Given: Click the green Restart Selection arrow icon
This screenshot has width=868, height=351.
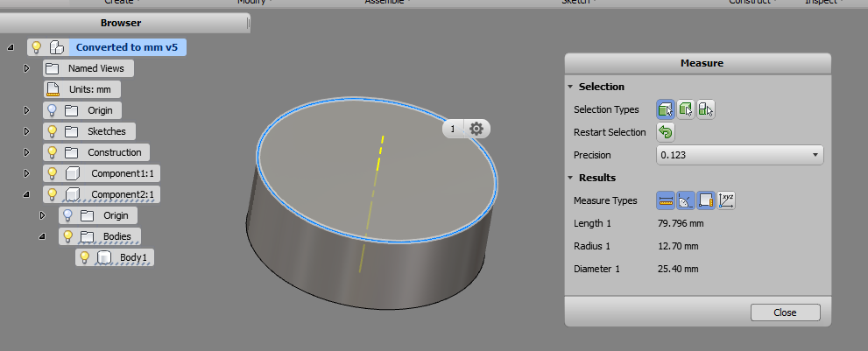Looking at the screenshot, I should [666, 132].
